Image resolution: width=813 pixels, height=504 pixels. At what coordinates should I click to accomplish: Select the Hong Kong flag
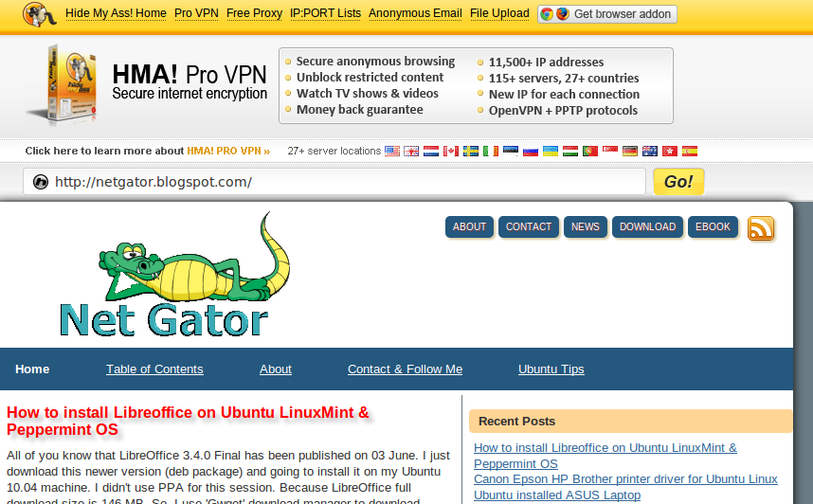tap(670, 151)
